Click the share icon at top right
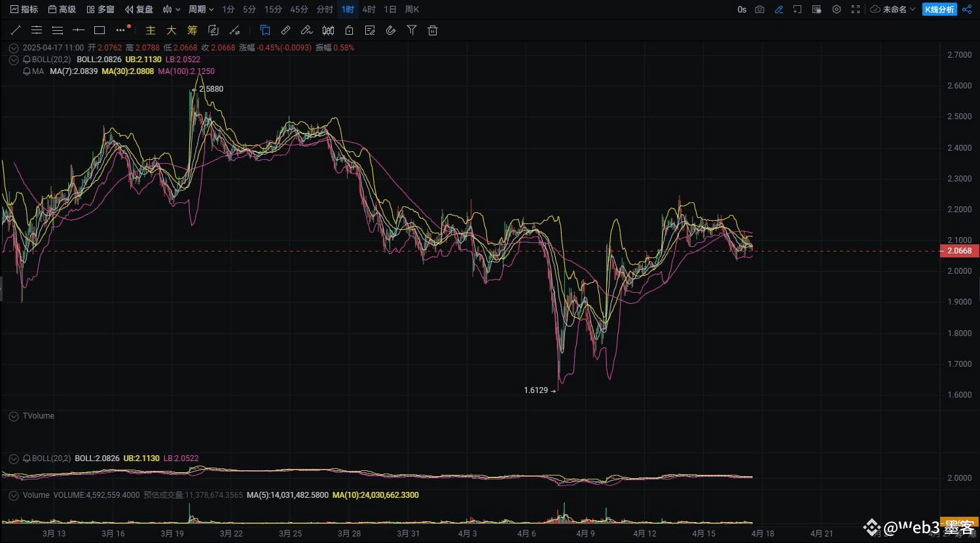Screen dimensions: 980x543 tap(967, 9)
